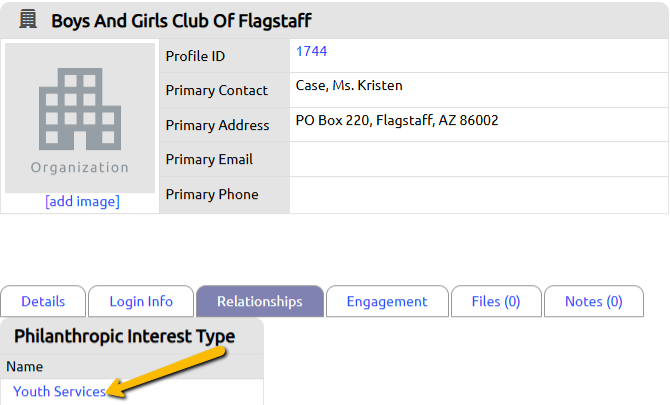
Task: Open Profile ID 1744 link
Action: point(311,51)
